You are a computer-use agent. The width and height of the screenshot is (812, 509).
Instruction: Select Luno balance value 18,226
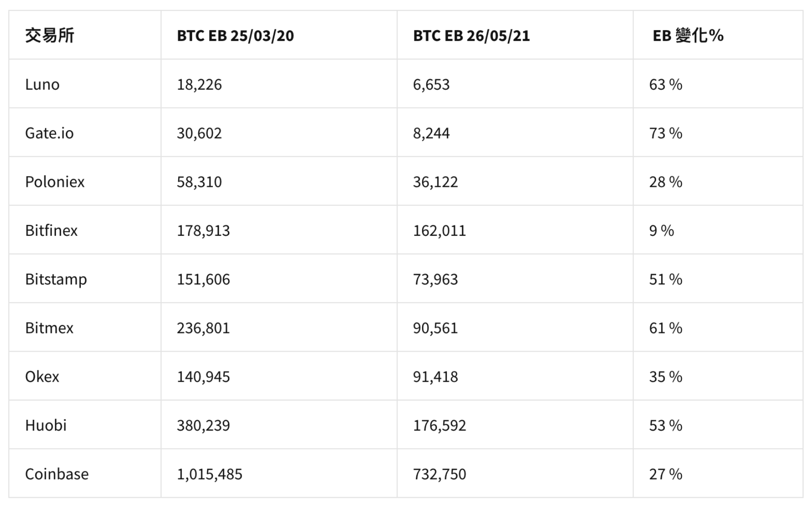click(199, 85)
